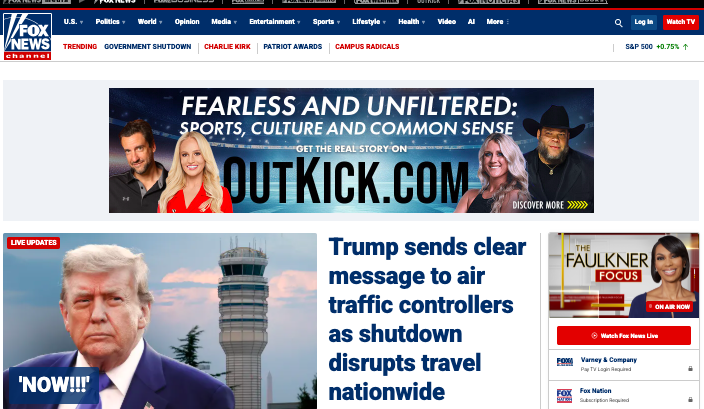Click the Fox News channel logo
Screen dimensions: 704x409
point(27,36)
